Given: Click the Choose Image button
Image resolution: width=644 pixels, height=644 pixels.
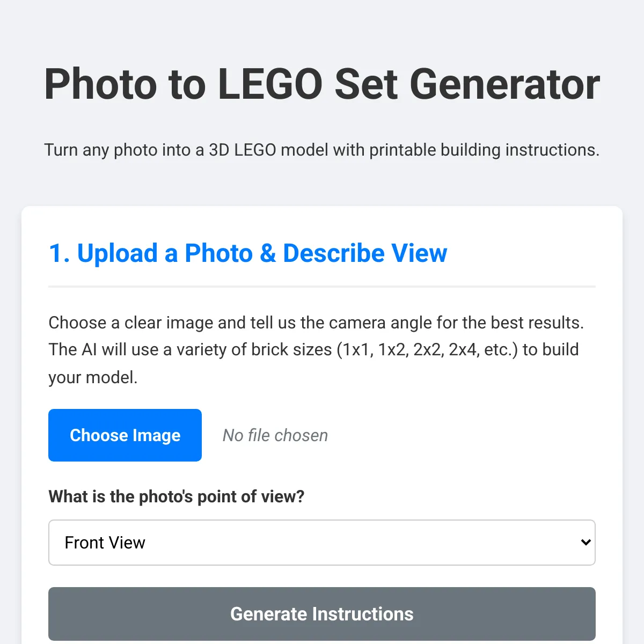Looking at the screenshot, I should (125, 435).
